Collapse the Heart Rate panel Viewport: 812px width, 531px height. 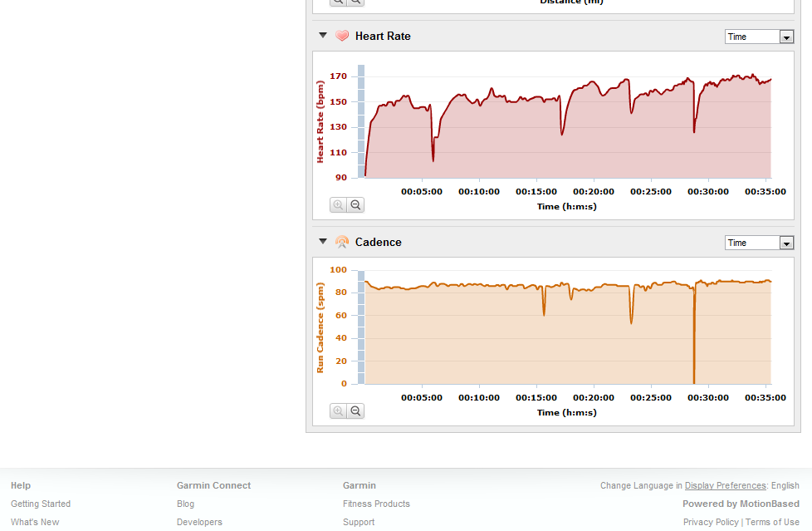click(323, 35)
